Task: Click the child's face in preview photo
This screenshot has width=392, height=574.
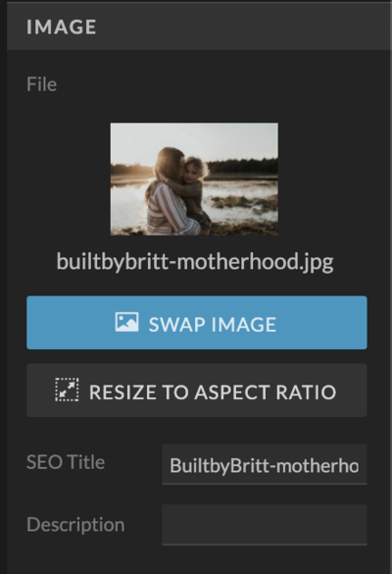Action: pos(193,170)
